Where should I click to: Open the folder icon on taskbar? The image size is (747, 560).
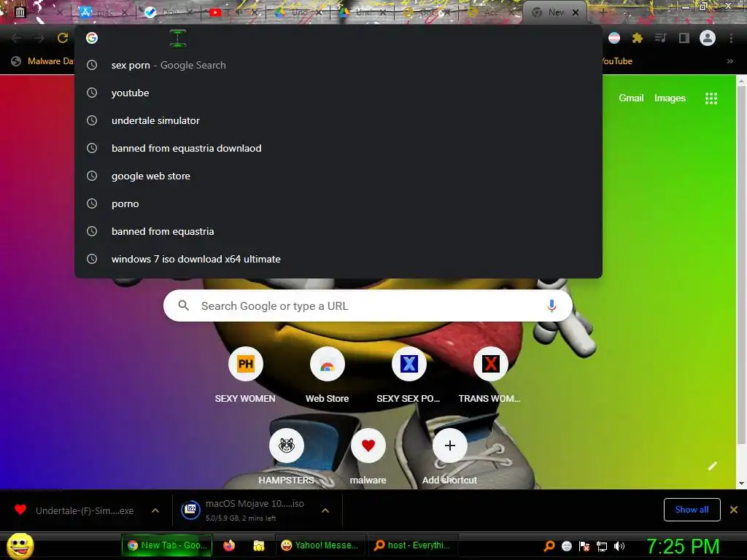tap(259, 545)
